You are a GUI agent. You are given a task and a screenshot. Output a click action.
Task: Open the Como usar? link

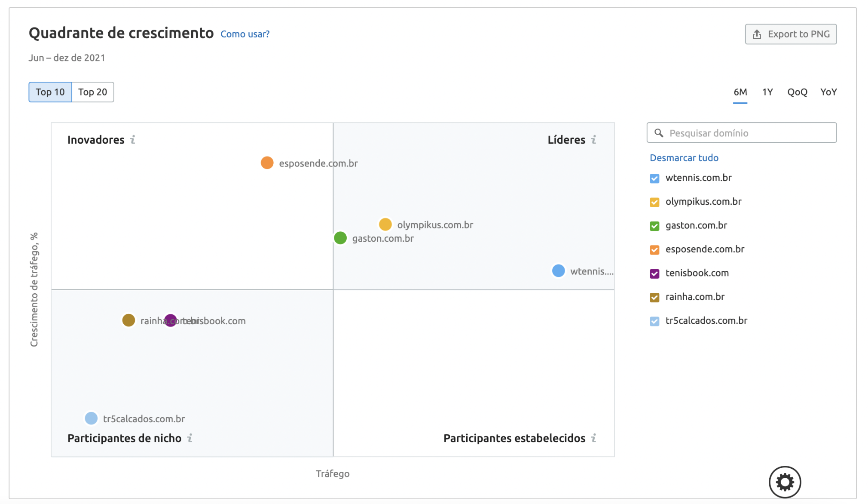(245, 34)
